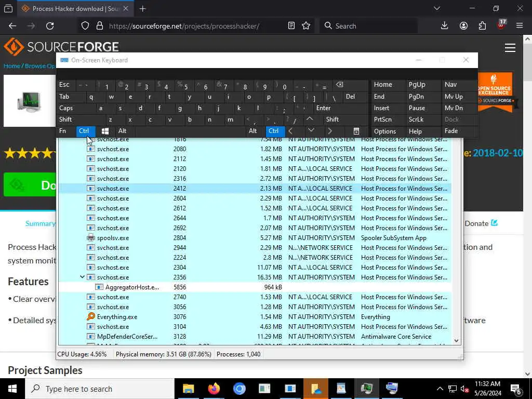Click the up arrow key on On-Screen Keyboard

[310, 119]
